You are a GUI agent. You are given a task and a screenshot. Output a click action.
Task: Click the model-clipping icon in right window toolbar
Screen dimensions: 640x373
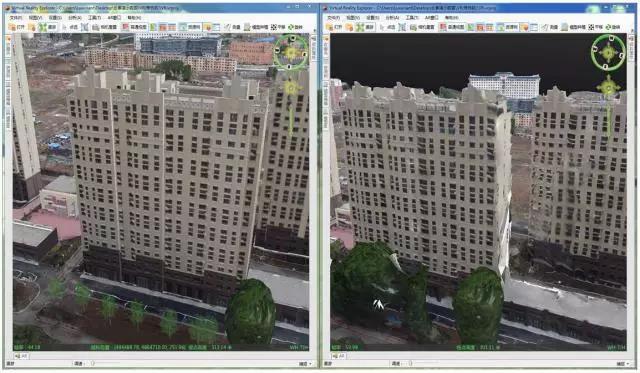574,27
